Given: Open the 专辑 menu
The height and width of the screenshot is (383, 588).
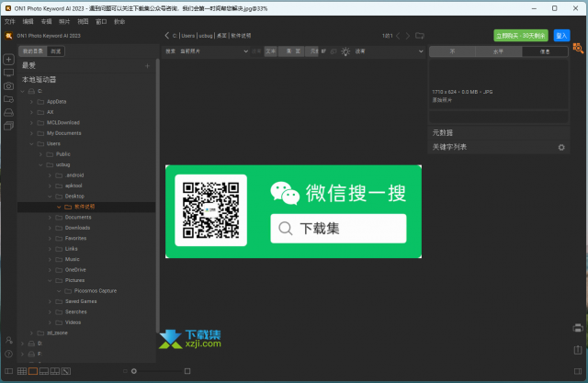Looking at the screenshot, I should click(x=47, y=22).
